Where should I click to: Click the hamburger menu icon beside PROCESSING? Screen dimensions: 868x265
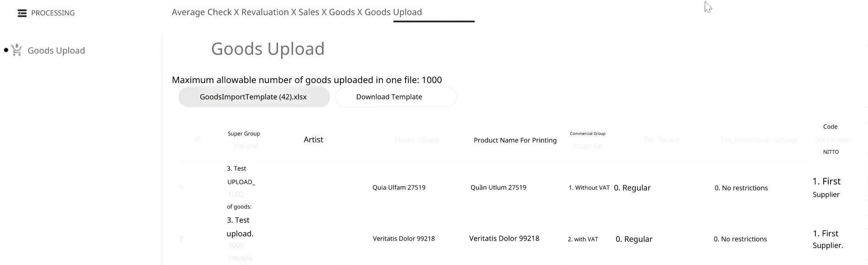[x=22, y=13]
